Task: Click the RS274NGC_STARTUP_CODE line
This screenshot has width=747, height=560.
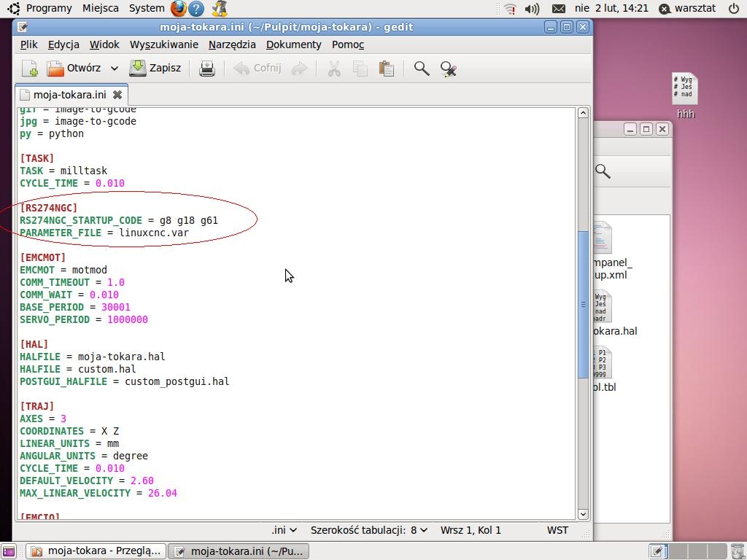Action: click(x=119, y=220)
